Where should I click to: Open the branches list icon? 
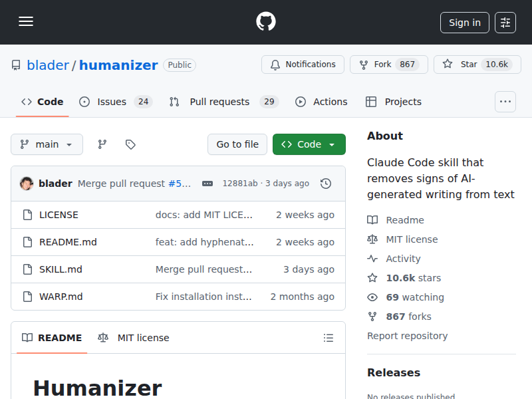[x=102, y=144]
